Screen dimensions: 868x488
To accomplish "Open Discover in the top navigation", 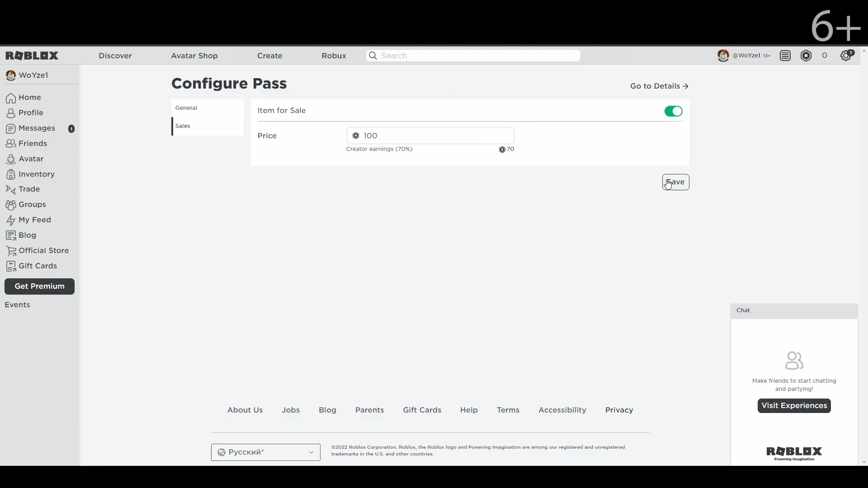I will click(x=115, y=56).
